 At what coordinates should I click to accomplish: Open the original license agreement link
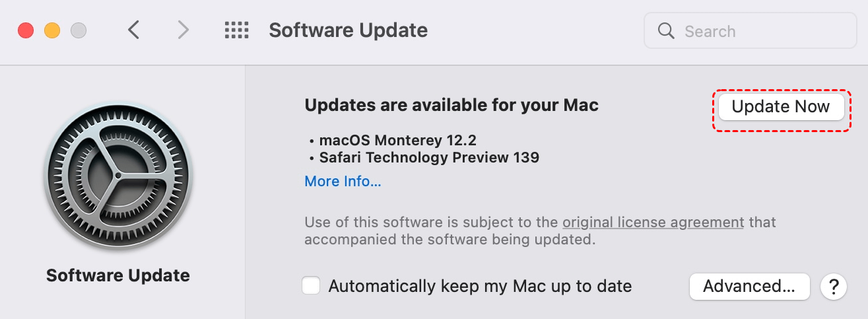pyautogui.click(x=653, y=222)
